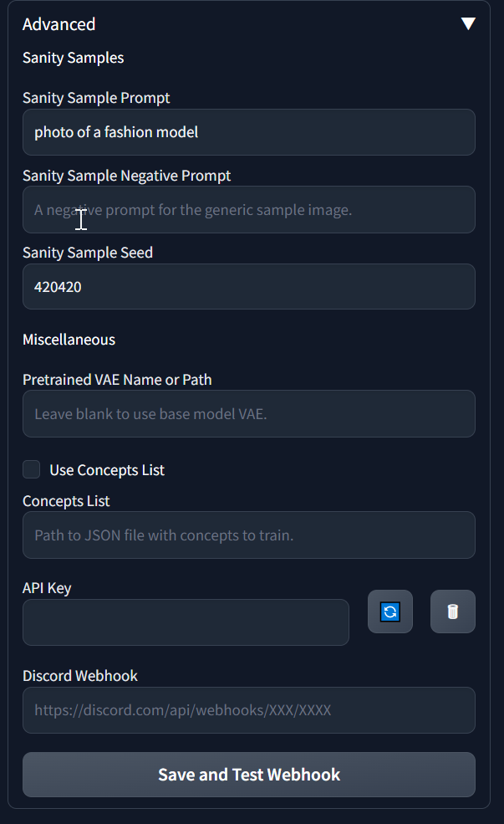Click Save and Test Webhook button

249,775
